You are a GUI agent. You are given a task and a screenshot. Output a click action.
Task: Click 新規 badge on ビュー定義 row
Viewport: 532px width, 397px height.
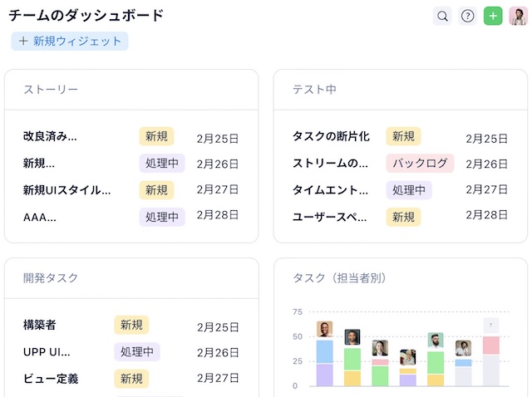pos(131,379)
